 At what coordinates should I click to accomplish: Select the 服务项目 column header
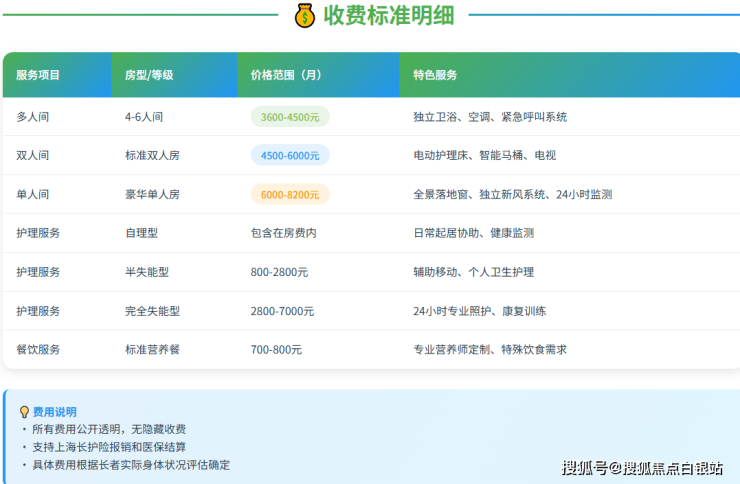(x=38, y=75)
